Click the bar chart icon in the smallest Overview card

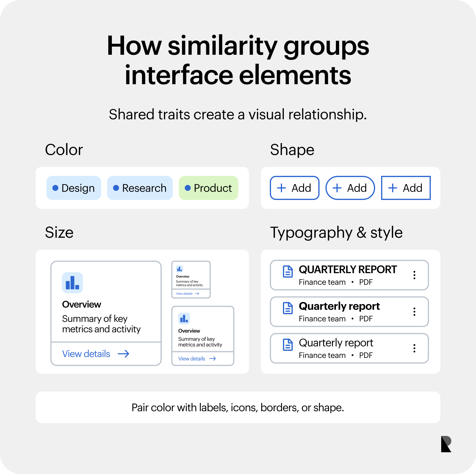coord(179,269)
